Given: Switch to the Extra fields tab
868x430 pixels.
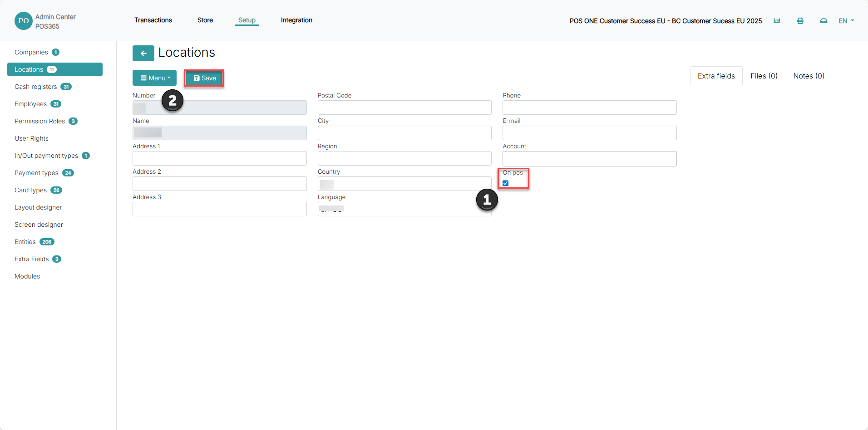Looking at the screenshot, I should click(x=716, y=76).
